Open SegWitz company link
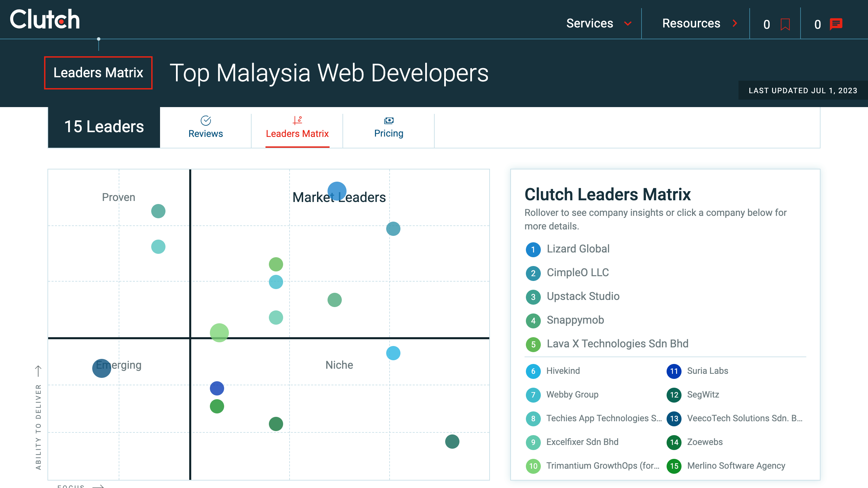The height and width of the screenshot is (488, 868). tap(703, 394)
